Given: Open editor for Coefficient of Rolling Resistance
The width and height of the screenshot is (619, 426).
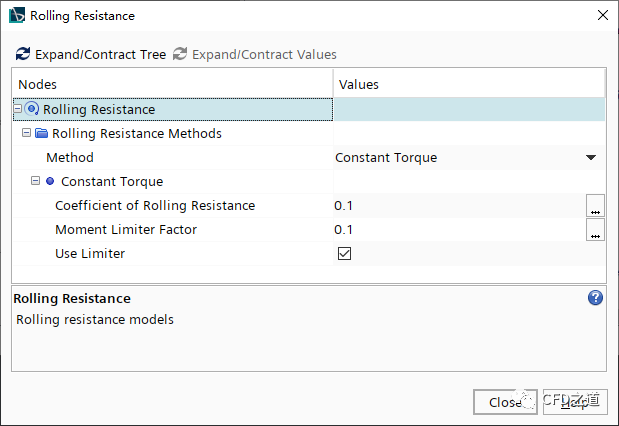Looking at the screenshot, I should click(x=595, y=206).
